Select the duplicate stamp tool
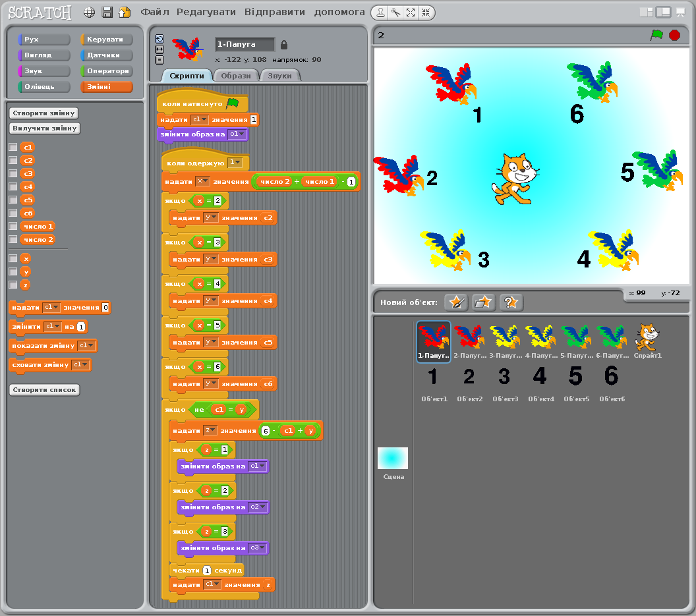 380,13
